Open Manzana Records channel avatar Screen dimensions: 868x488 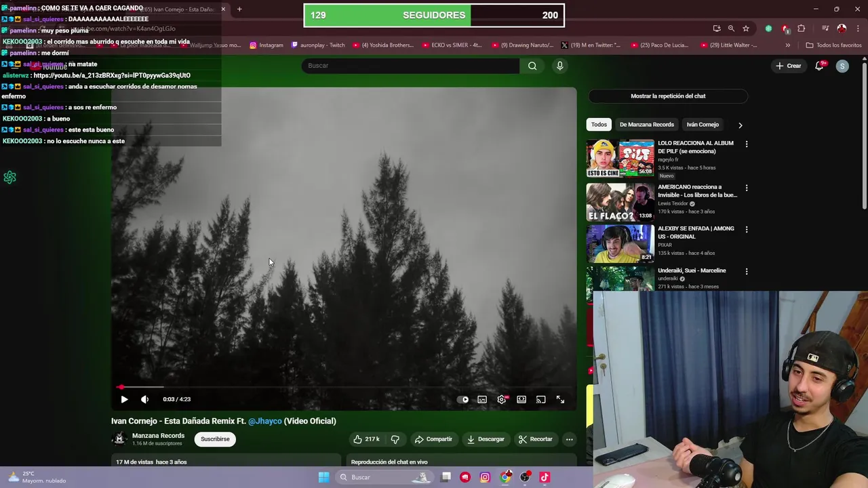pos(119,439)
